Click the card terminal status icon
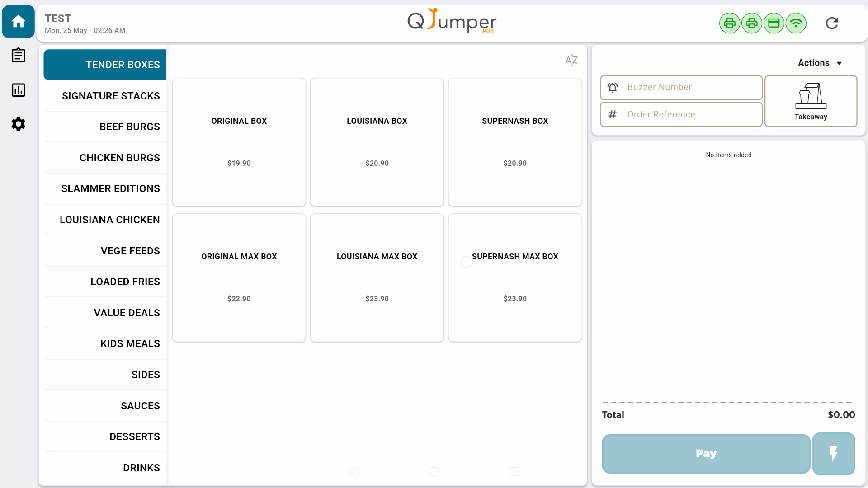 pos(774,23)
